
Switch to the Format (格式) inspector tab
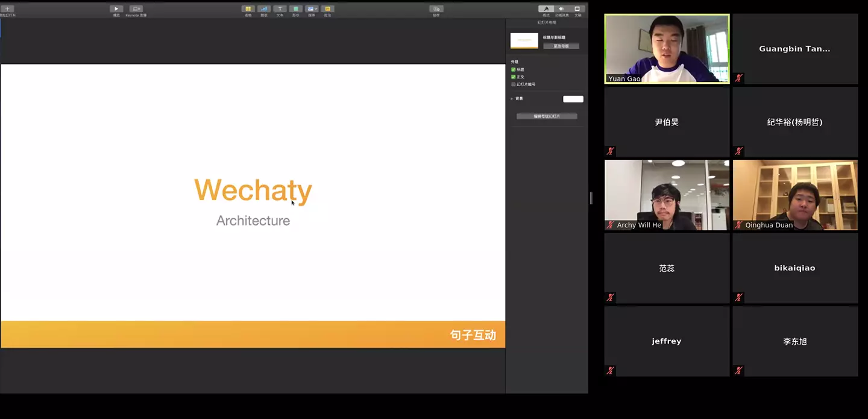[x=546, y=9]
